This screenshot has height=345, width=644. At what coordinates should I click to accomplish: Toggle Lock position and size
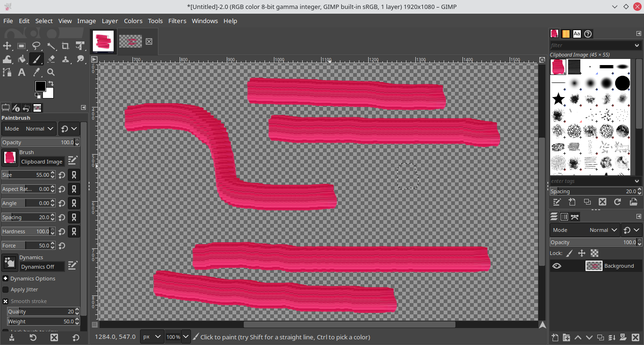tap(582, 253)
